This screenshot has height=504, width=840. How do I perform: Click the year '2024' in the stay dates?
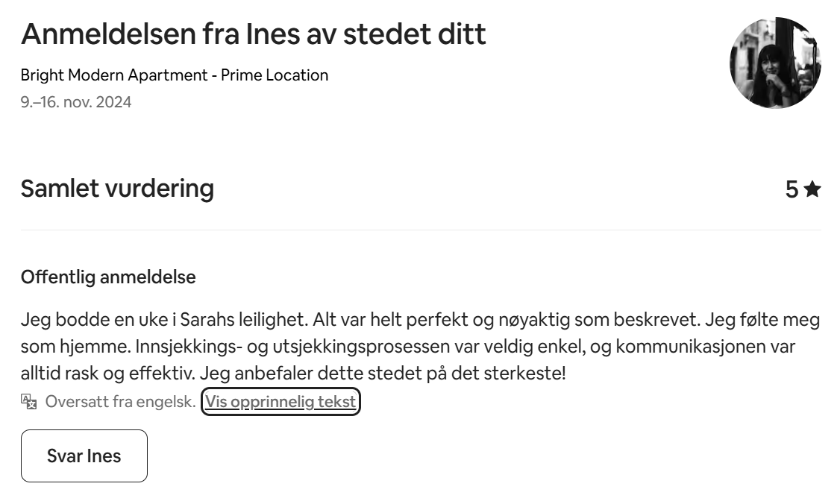click(114, 102)
